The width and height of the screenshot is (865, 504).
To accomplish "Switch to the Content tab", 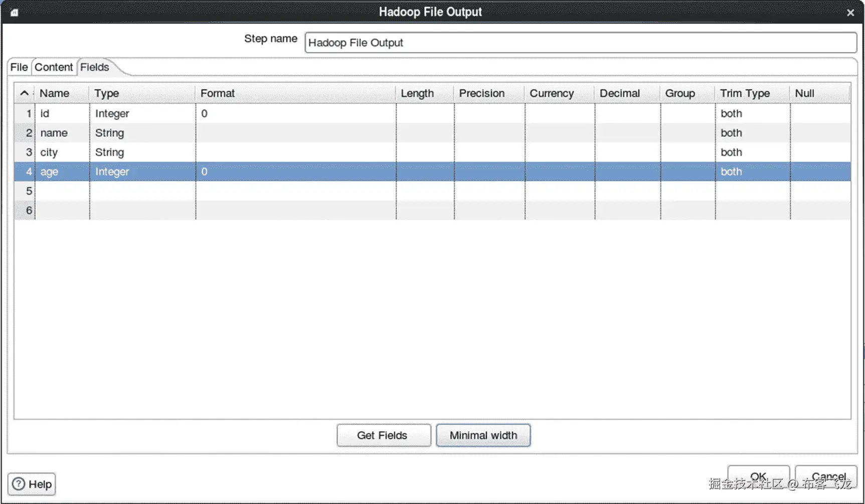I will click(54, 67).
